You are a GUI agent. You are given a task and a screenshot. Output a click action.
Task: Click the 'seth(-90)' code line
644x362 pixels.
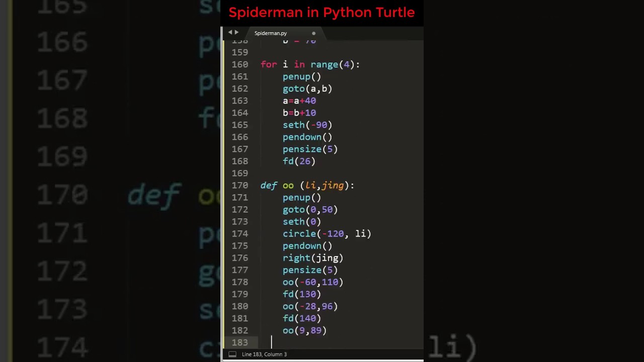(307, 125)
